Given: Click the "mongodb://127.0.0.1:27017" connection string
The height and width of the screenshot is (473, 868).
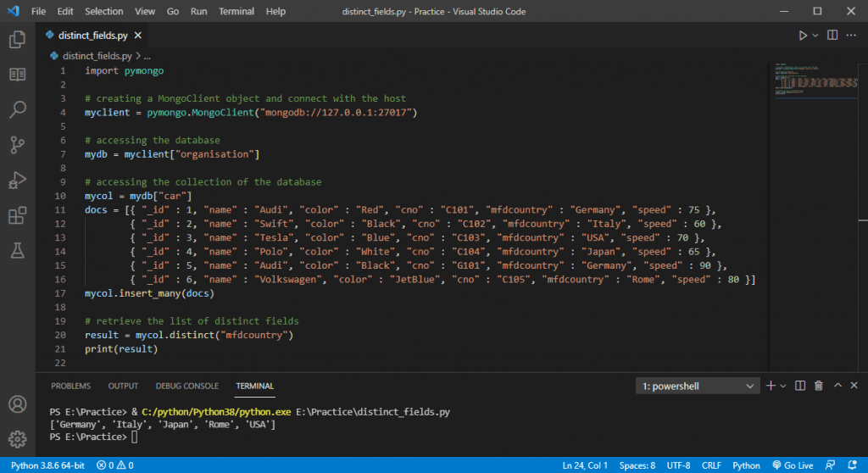Looking at the screenshot, I should coord(336,113).
